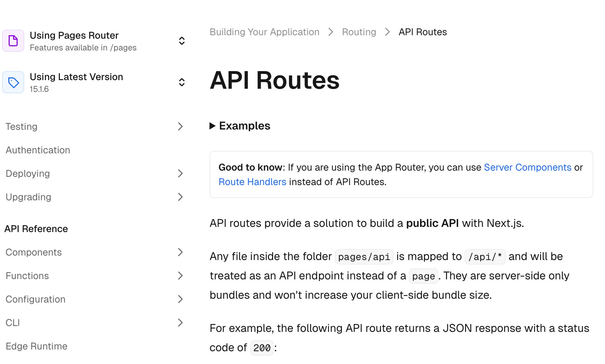
Task: Go to the Upgrading docs page
Action: coord(28,197)
